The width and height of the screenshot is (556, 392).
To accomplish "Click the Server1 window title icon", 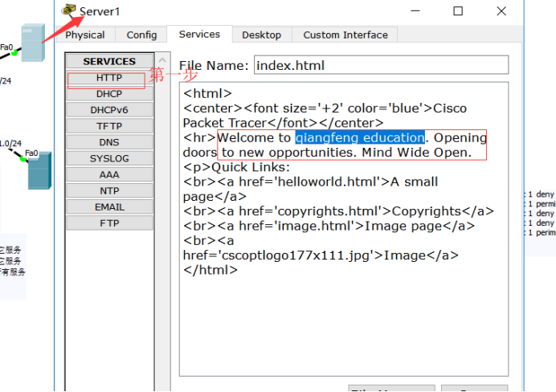I will point(69,10).
